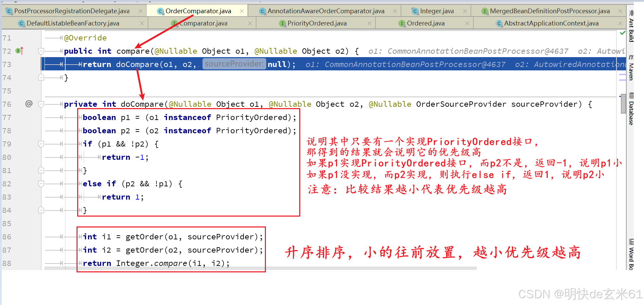The image size is (644, 305).
Task: Click 'return -1;' statement on line 80
Action: click(125, 157)
